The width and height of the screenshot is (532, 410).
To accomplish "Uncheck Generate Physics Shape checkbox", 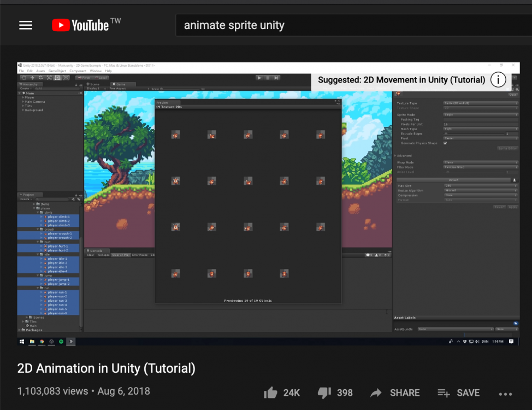I will [x=445, y=143].
